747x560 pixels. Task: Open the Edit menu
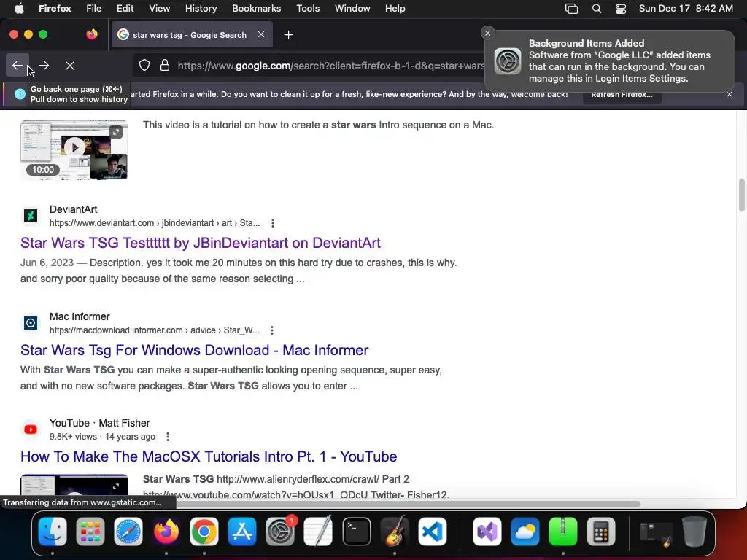(x=125, y=8)
